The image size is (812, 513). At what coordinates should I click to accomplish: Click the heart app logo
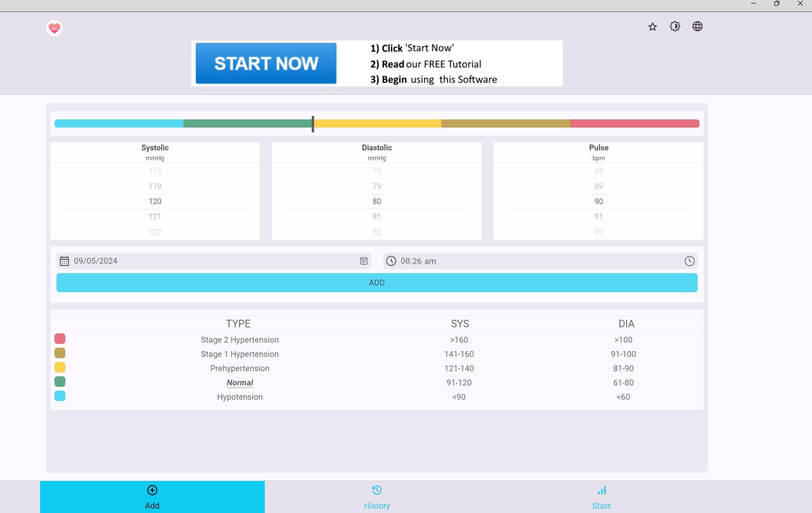[54, 28]
